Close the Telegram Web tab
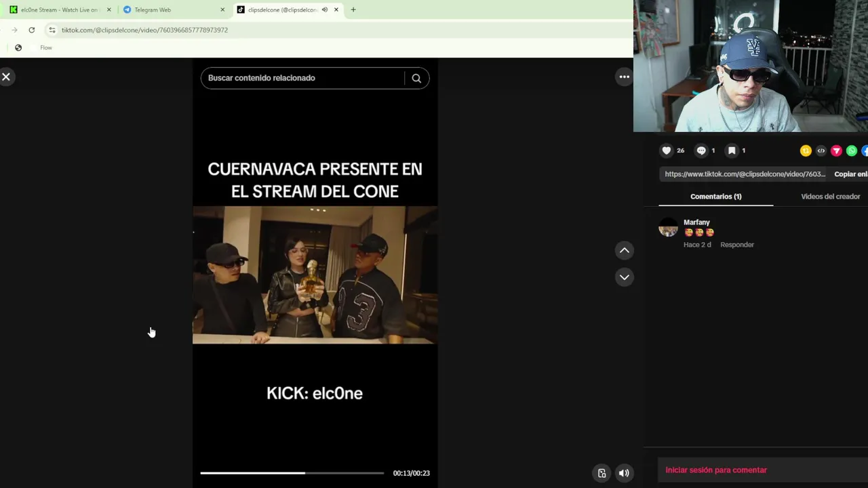 tap(222, 10)
